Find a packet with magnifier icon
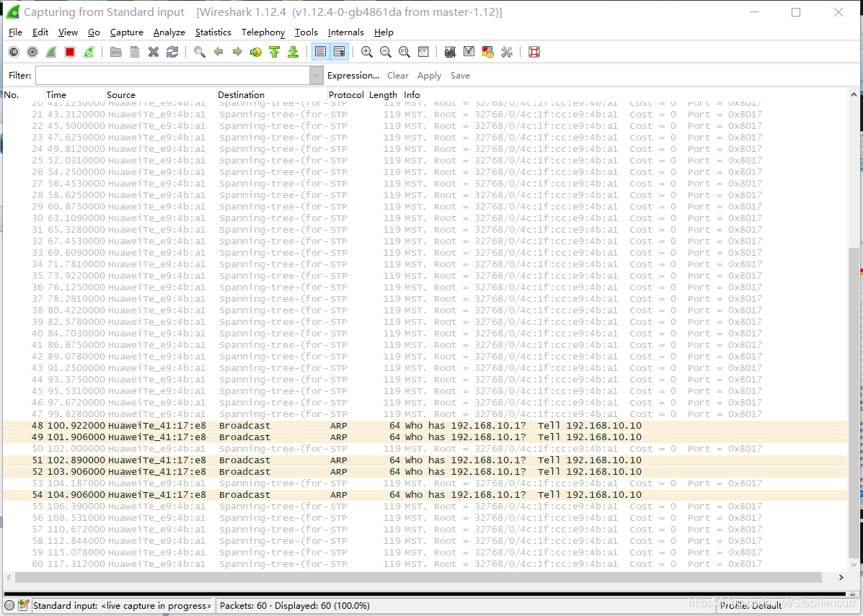This screenshot has height=616, width=863. pos(199,52)
